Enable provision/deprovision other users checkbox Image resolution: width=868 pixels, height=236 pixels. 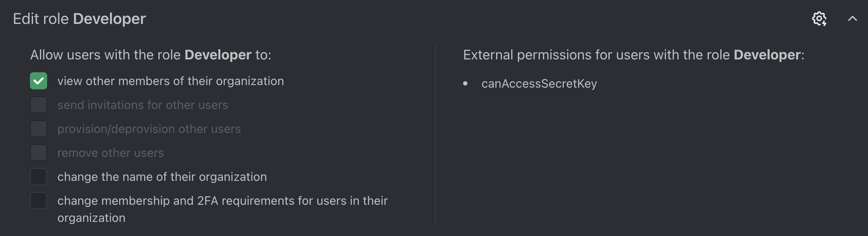(x=39, y=129)
